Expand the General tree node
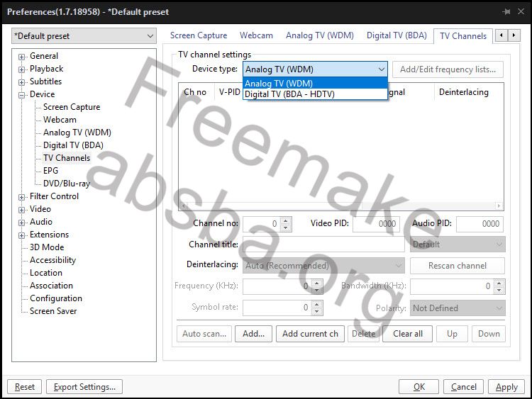532x399 pixels. 22,57
